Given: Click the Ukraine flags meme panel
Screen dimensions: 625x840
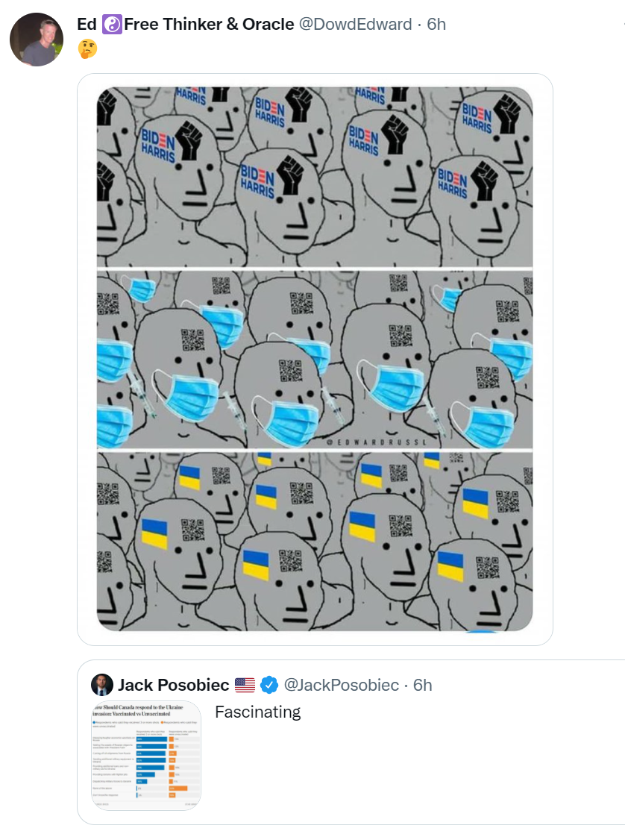Looking at the screenshot, I should coord(315,540).
